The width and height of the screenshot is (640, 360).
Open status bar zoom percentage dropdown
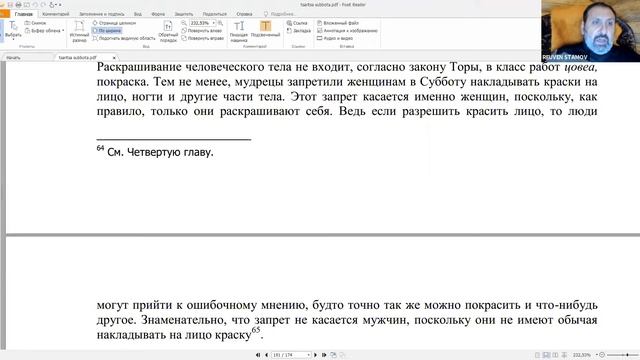[597, 355]
